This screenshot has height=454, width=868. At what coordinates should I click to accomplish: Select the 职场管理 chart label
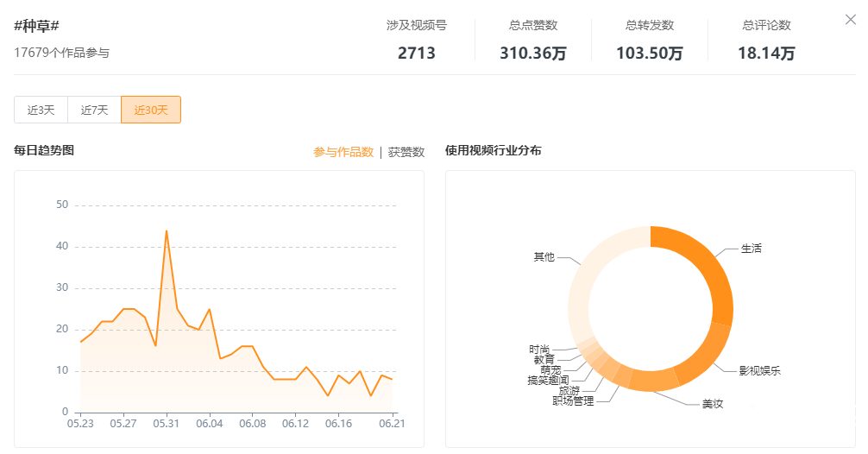(x=573, y=401)
